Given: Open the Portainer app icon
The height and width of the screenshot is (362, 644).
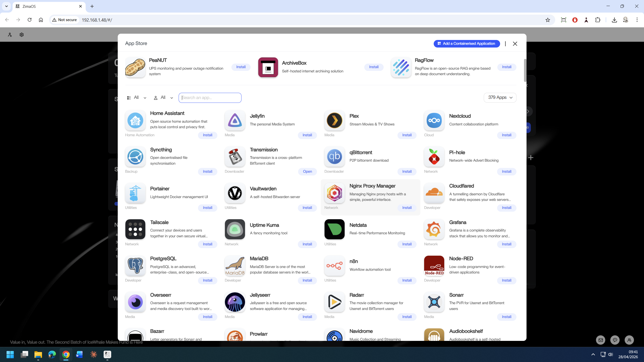Looking at the screenshot, I should (x=135, y=193).
